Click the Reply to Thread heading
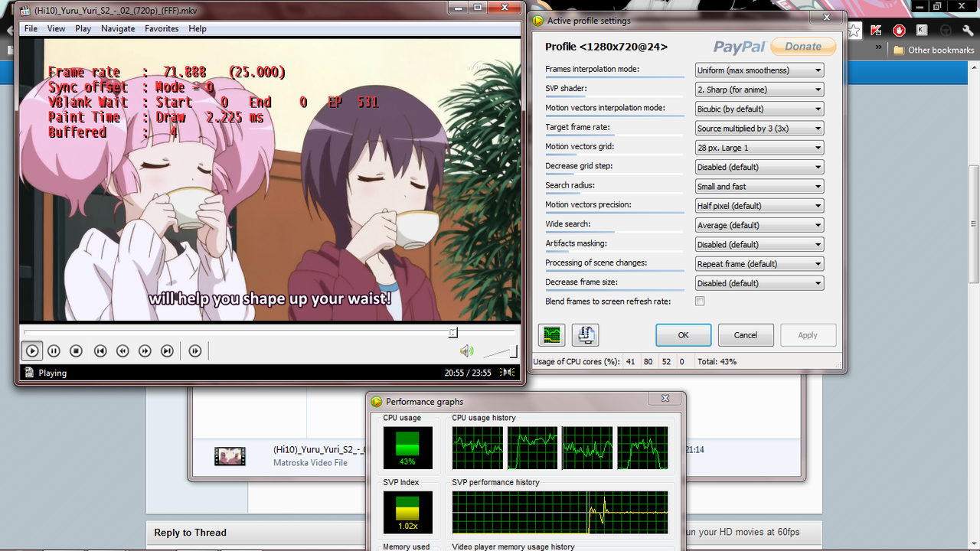The height and width of the screenshot is (551, 980). coord(191,533)
